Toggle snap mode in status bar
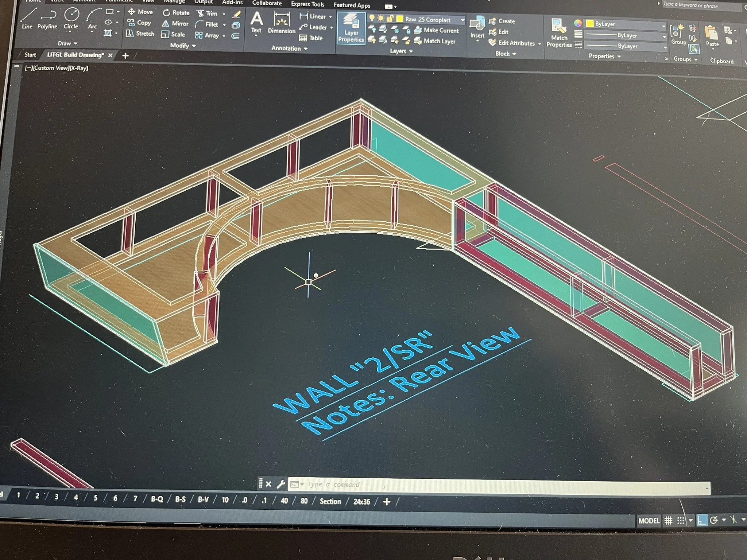Screen dimensions: 747x560 point(681,521)
